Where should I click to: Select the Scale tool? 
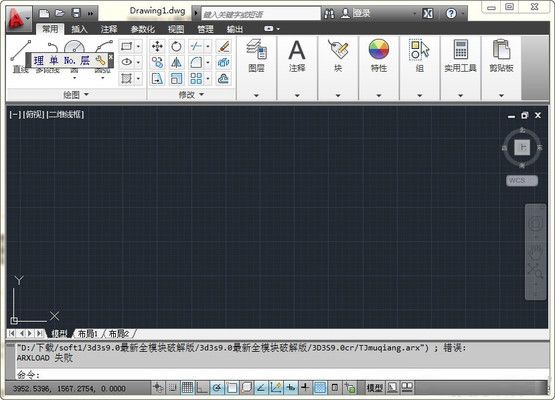176,79
